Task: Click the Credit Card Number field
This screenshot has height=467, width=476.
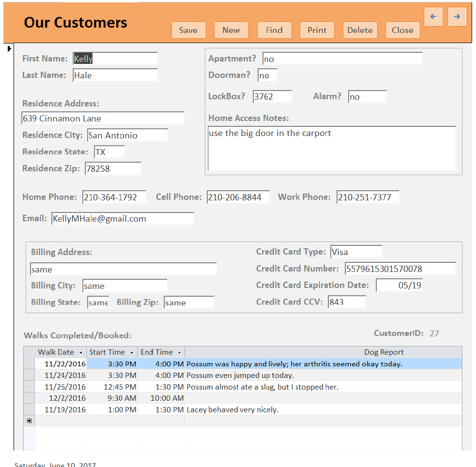Action: 400,269
